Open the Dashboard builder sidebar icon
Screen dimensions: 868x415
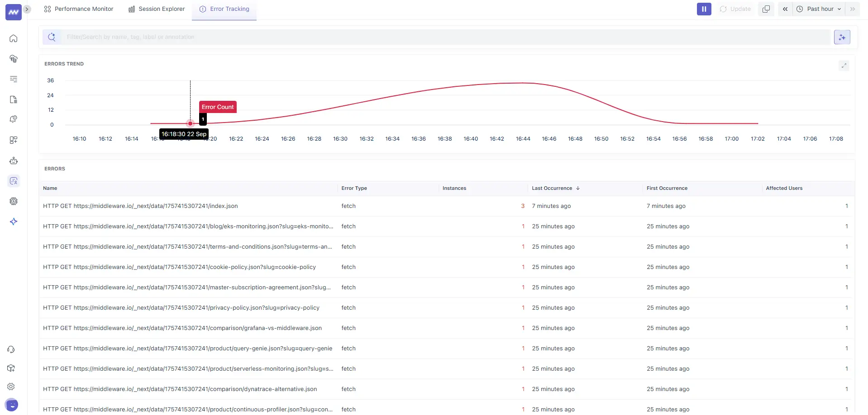[x=13, y=140]
